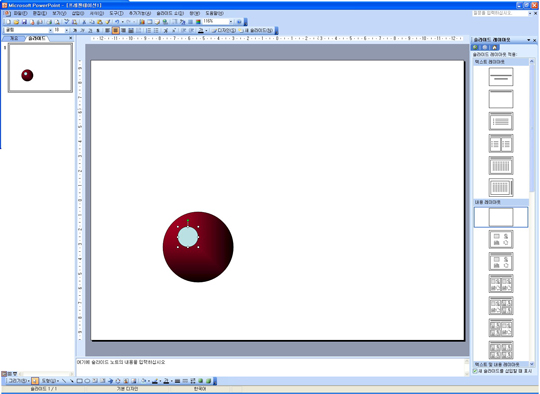Image resolution: width=540 pixels, height=394 pixels.
Task: Click in the slide notes field
Action: point(270,367)
